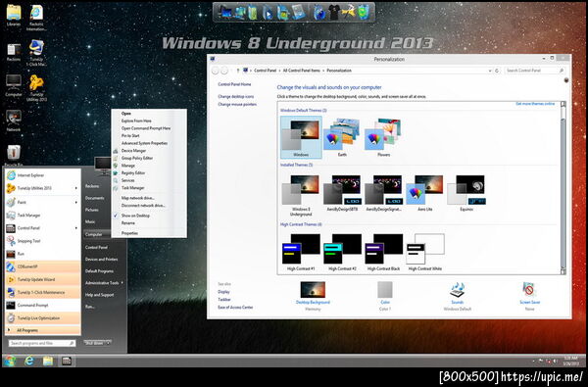Image resolution: width=588 pixels, height=387 pixels.
Task: Click the refresh button in the address bar
Action: tap(497, 71)
